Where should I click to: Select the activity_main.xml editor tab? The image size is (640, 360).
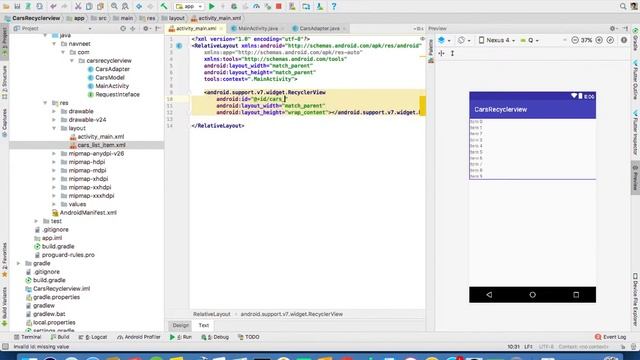(x=196, y=29)
